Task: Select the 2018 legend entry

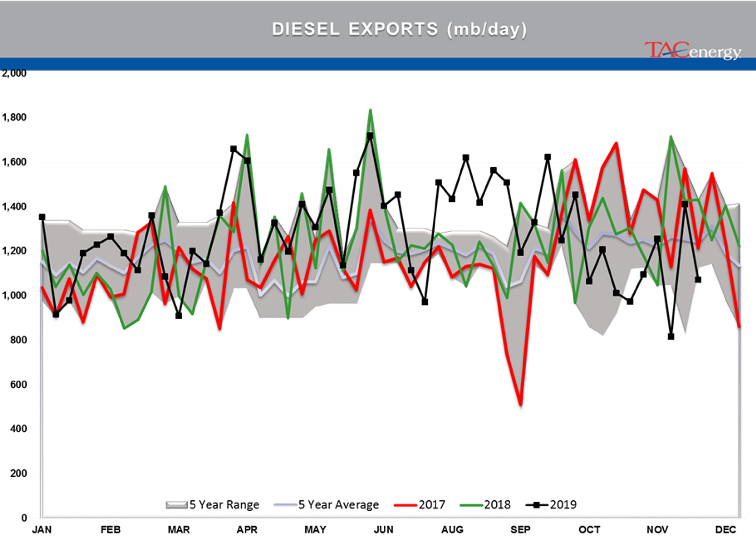Action: (485, 505)
